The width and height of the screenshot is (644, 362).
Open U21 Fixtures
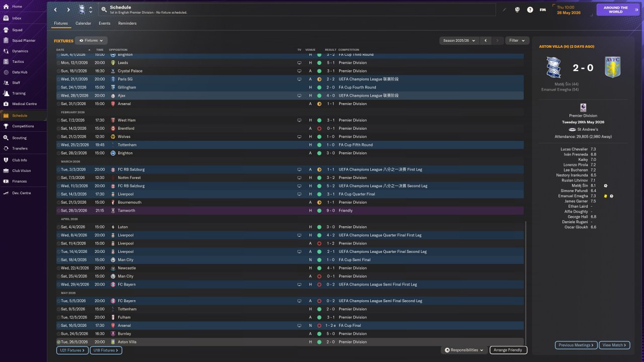coord(72,350)
